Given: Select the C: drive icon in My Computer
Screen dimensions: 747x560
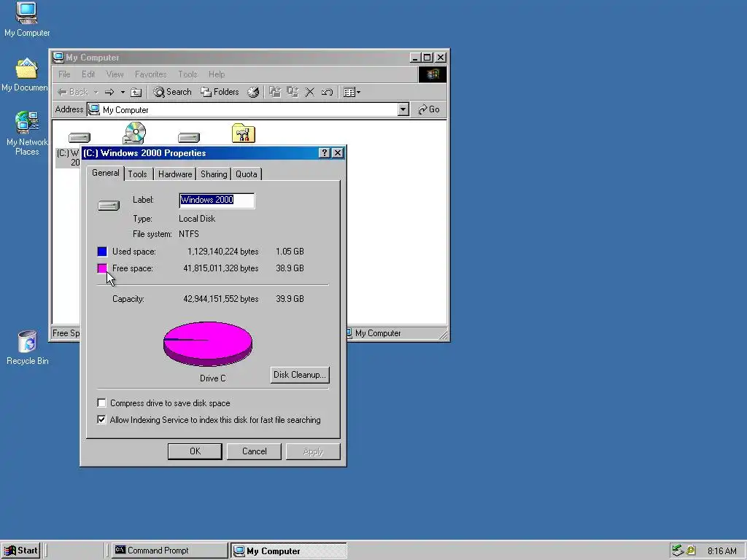Looking at the screenshot, I should (x=79, y=138).
